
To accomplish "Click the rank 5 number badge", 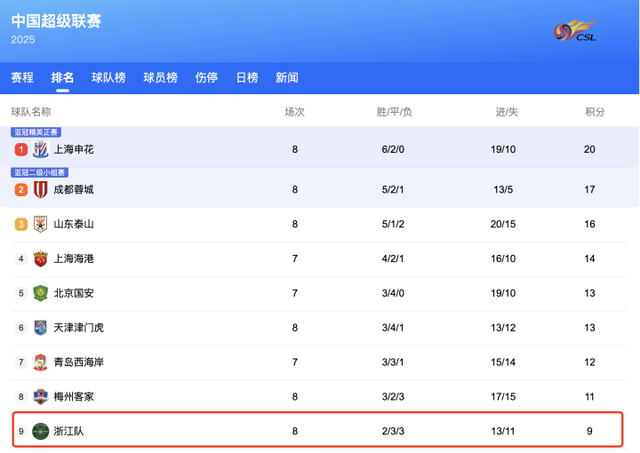I will point(21,293).
